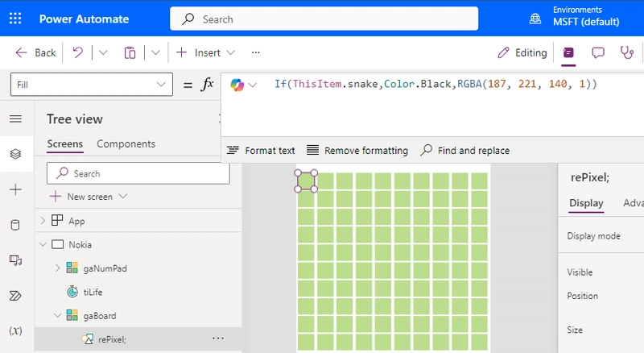The width and height of the screenshot is (644, 353).
Task: Expand the paste options dropdown arrow
Action: tap(155, 52)
